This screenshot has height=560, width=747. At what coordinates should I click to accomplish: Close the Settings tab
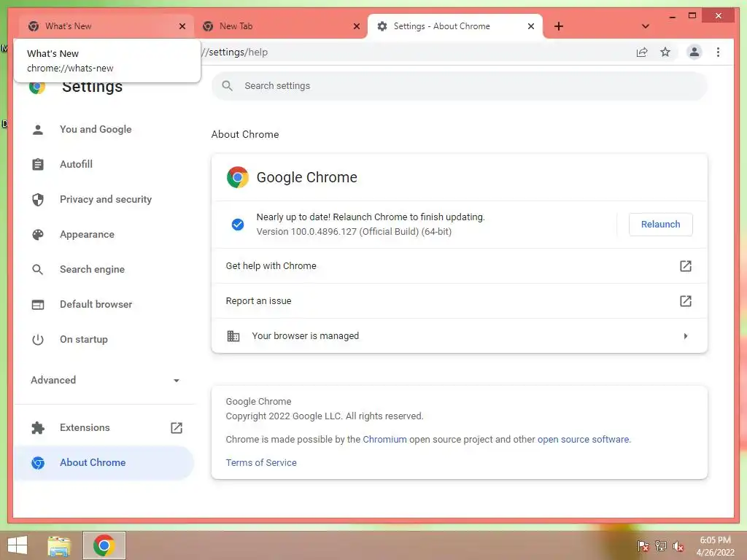click(x=531, y=27)
